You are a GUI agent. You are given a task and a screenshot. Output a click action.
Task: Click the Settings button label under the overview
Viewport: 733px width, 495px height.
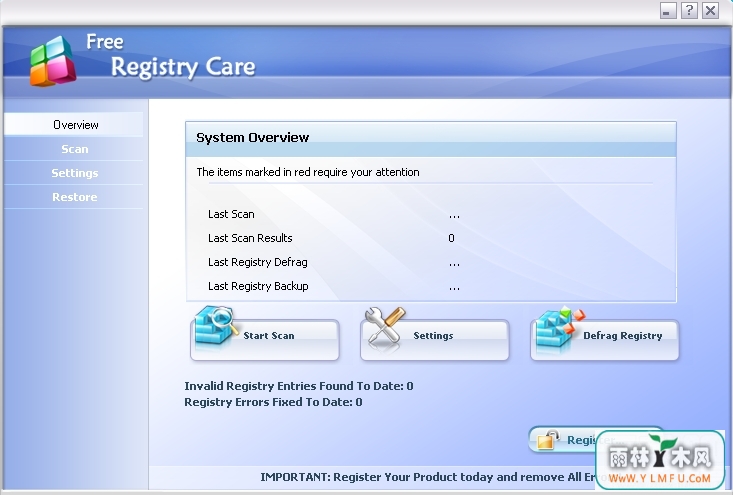point(433,336)
